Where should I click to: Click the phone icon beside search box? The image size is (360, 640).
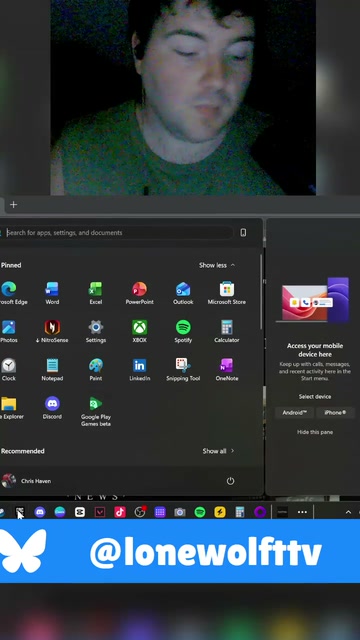[243, 233]
